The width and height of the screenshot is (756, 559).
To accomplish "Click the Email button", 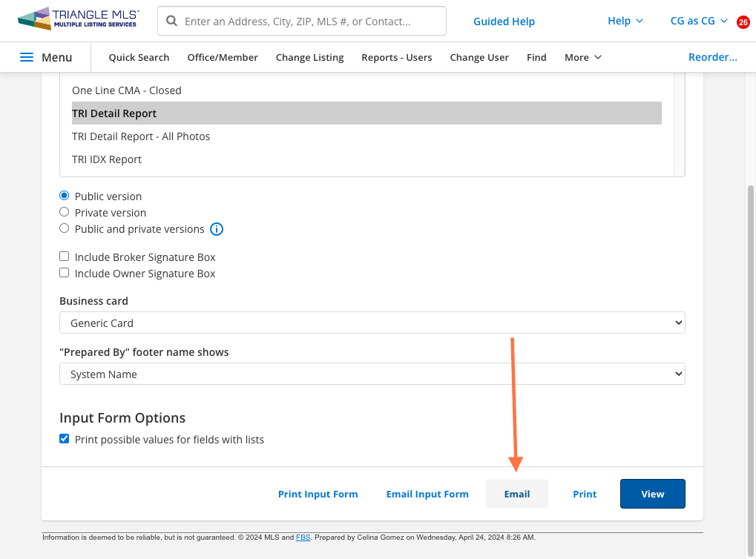I will (x=517, y=494).
